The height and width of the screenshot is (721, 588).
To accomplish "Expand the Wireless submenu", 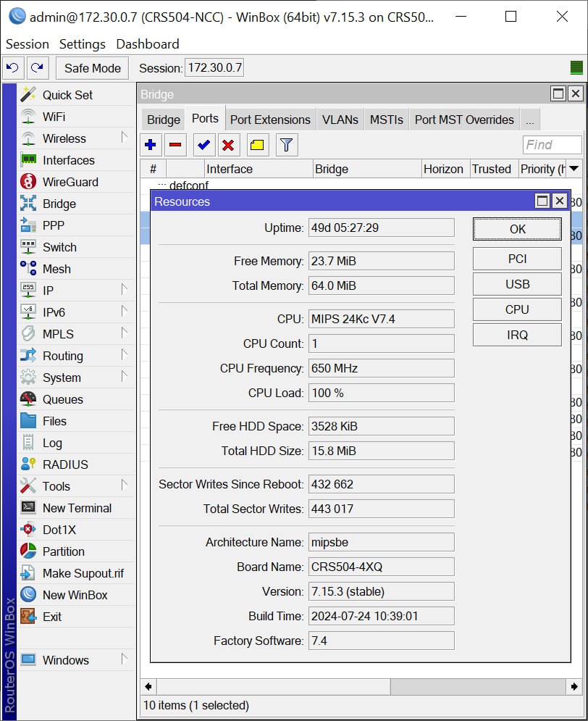I will point(124,138).
